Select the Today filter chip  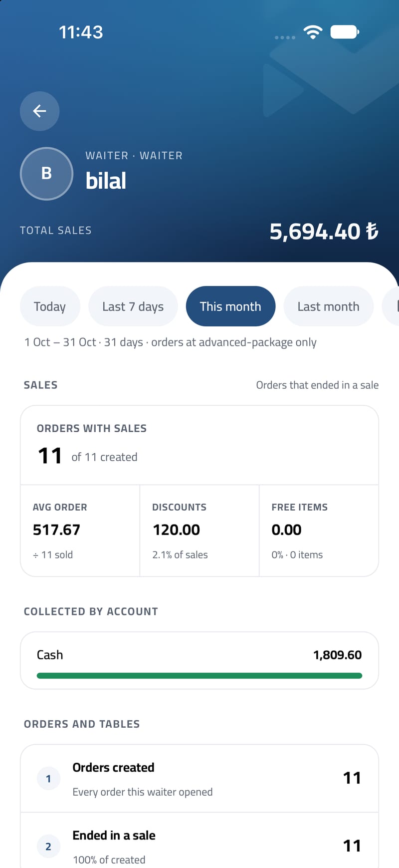50,306
